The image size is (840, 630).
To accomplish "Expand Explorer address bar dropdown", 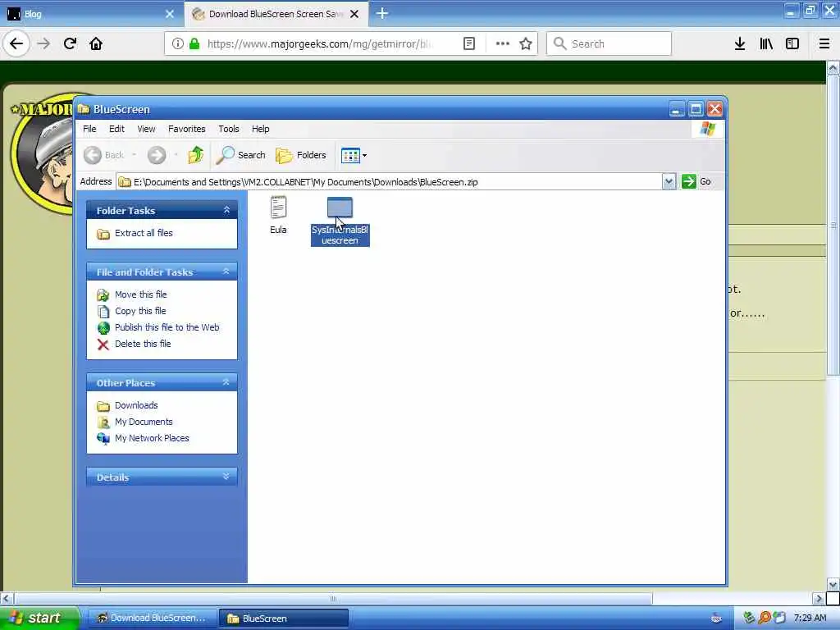I will 669,181.
